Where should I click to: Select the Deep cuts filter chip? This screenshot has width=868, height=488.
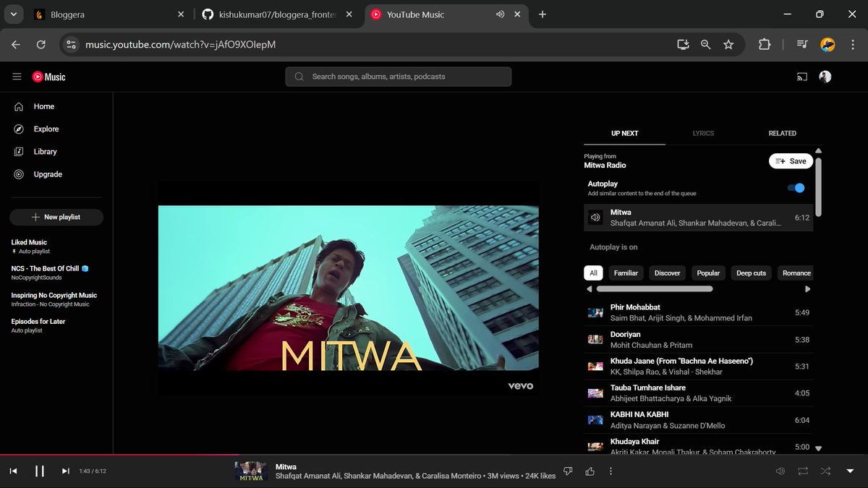click(751, 273)
